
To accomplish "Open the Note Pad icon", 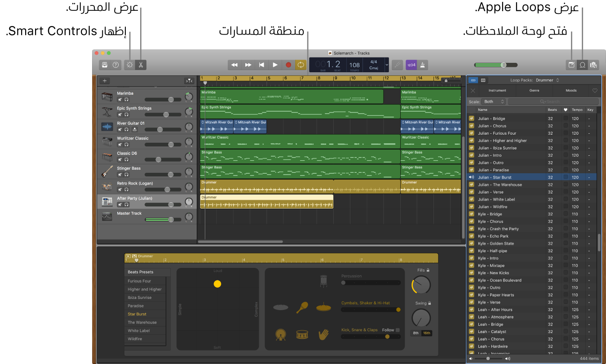I will click(571, 65).
